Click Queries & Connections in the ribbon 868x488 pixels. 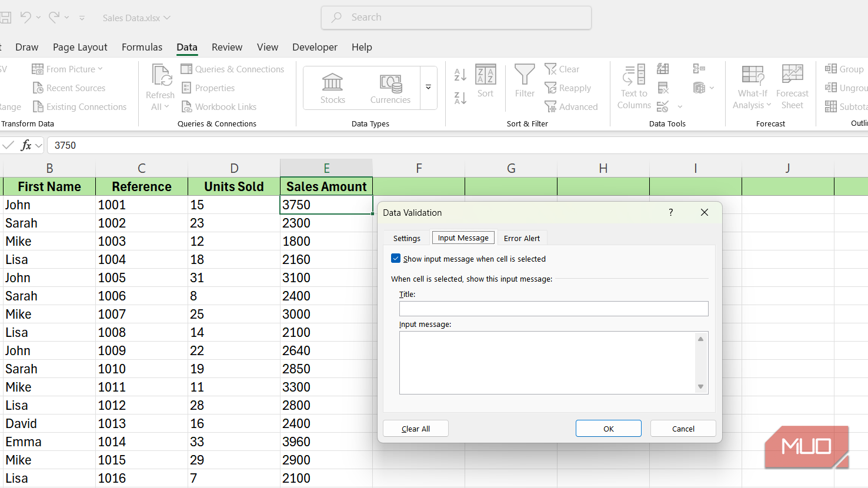(x=233, y=69)
